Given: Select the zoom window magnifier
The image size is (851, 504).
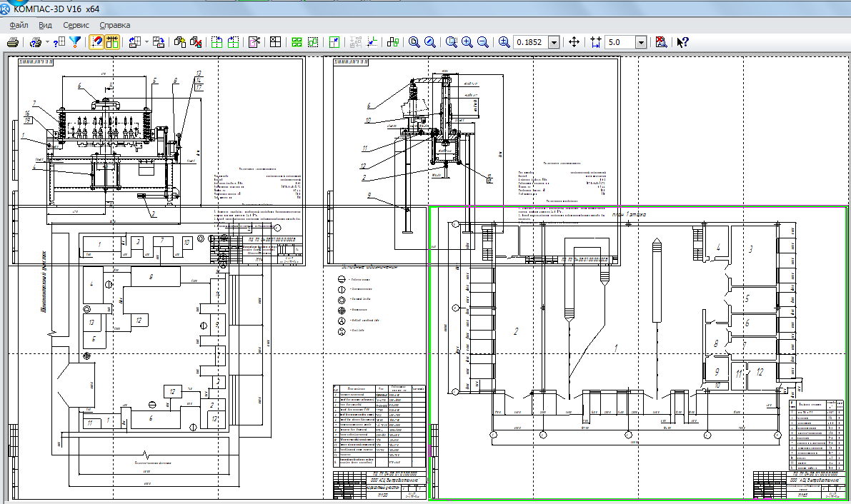Looking at the screenshot, I should coord(452,42).
